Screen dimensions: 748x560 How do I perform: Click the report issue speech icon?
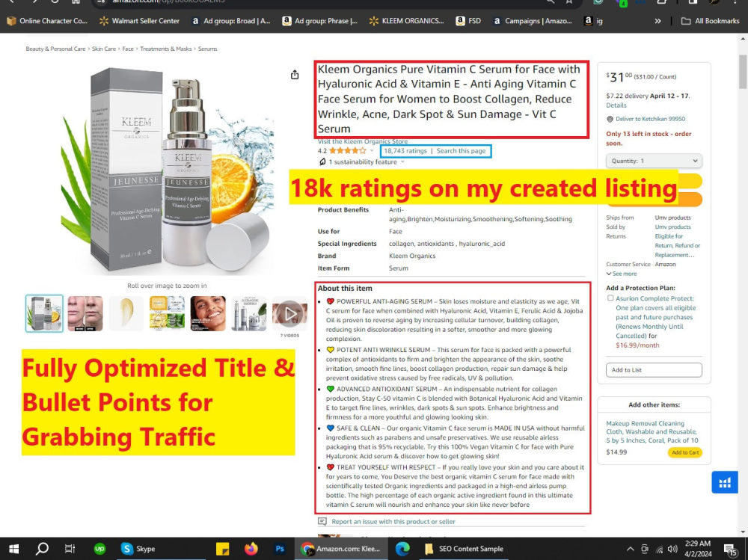322,521
